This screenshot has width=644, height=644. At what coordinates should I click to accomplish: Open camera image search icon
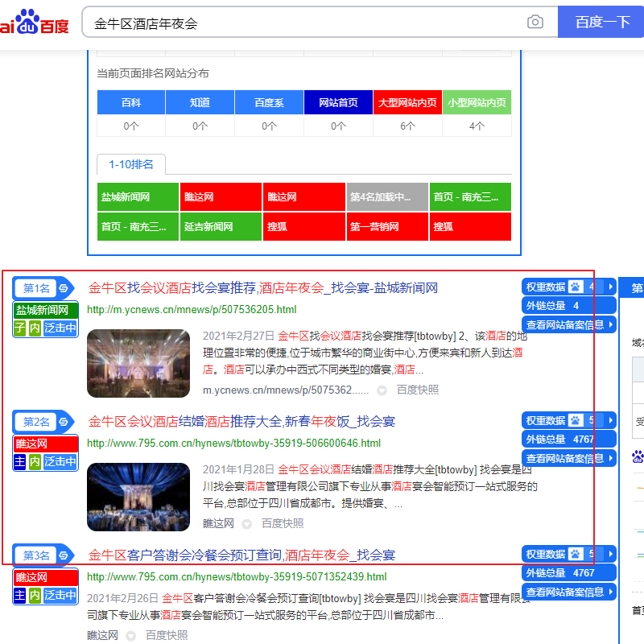tap(535, 22)
